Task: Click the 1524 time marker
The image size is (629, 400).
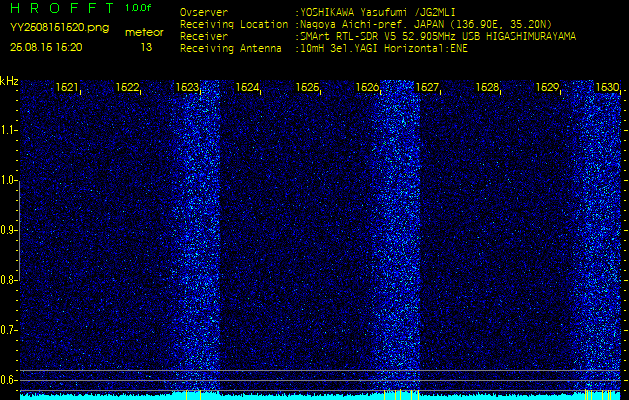Action: [247, 87]
